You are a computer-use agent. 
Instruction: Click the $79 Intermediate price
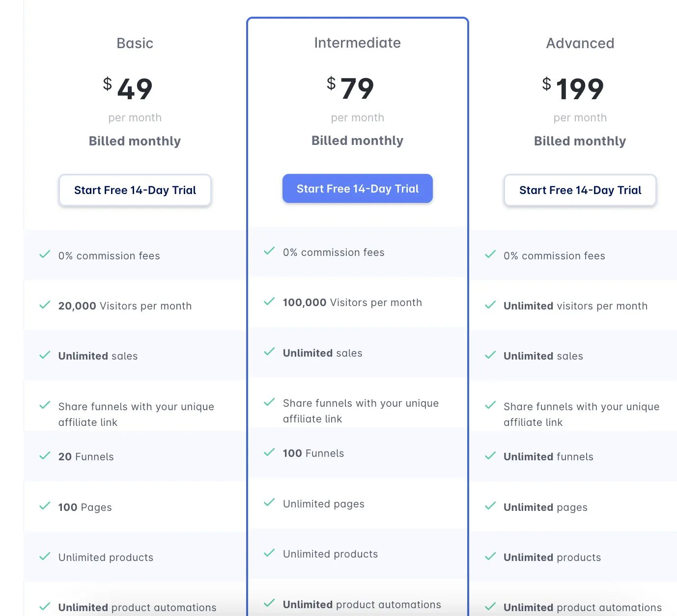(x=351, y=88)
